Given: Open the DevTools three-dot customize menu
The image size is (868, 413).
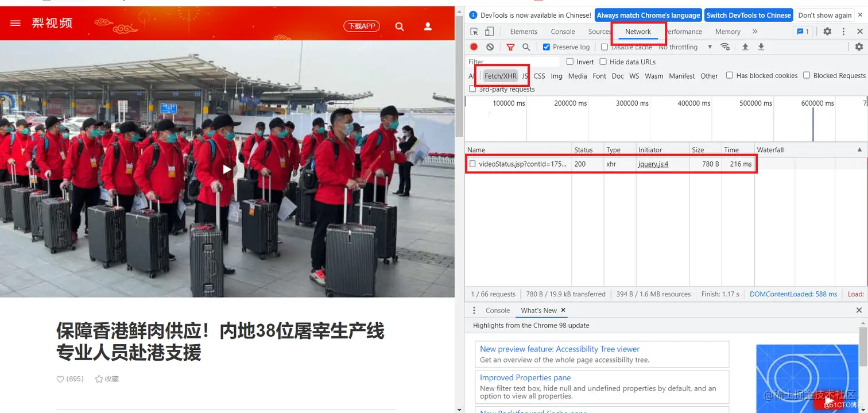Looking at the screenshot, I should tap(843, 32).
